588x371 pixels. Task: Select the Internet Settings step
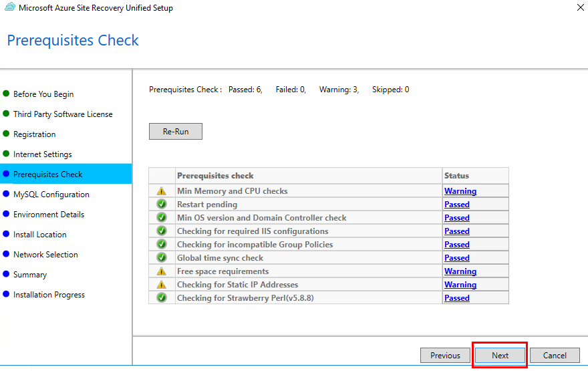pos(43,154)
